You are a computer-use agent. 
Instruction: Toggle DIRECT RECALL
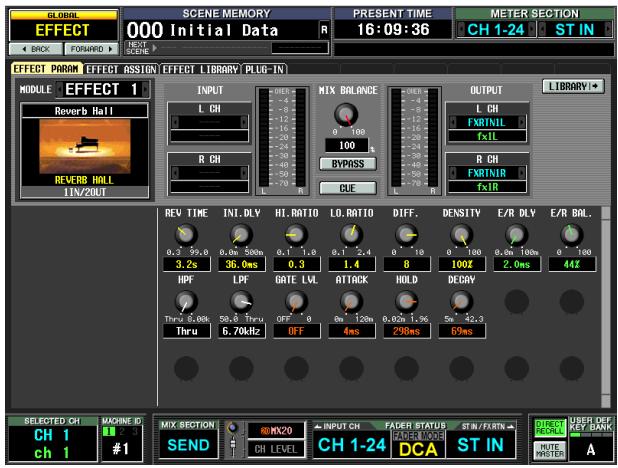[550, 428]
